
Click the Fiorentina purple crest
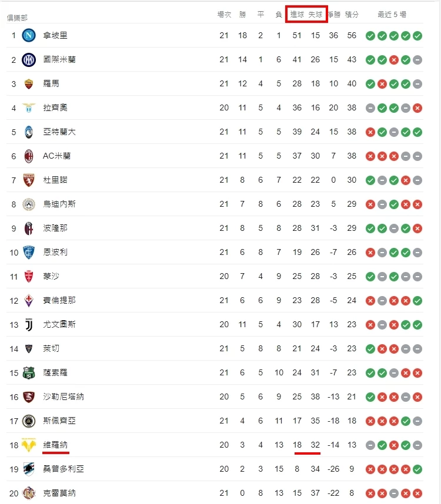tap(29, 301)
